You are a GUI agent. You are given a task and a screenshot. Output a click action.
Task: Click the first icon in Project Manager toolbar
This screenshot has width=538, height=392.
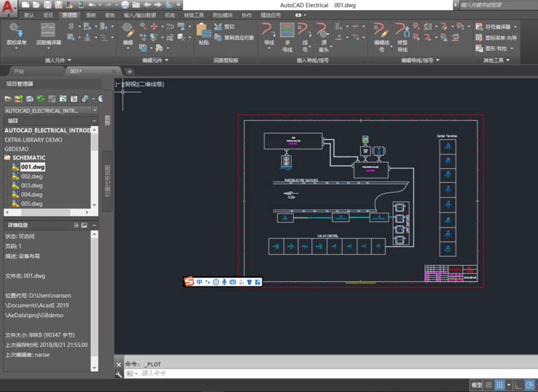[7, 99]
